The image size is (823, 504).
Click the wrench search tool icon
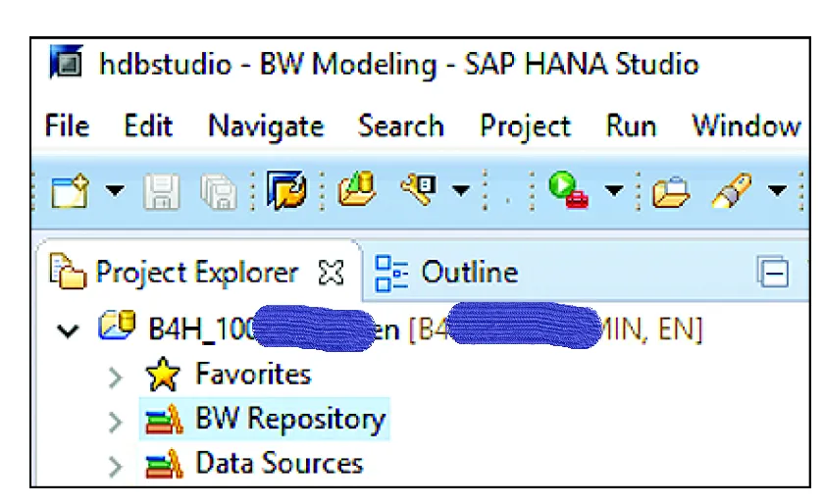click(x=418, y=189)
